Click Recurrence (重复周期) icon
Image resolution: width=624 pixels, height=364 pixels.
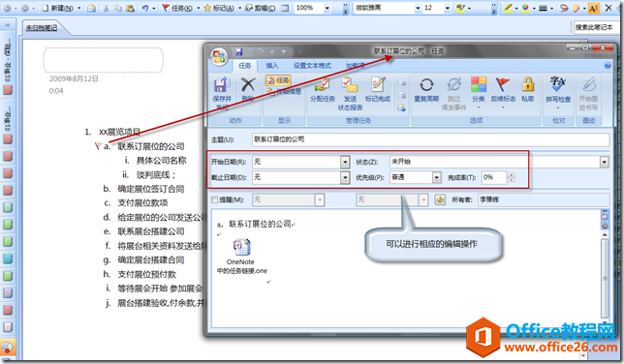[426, 84]
